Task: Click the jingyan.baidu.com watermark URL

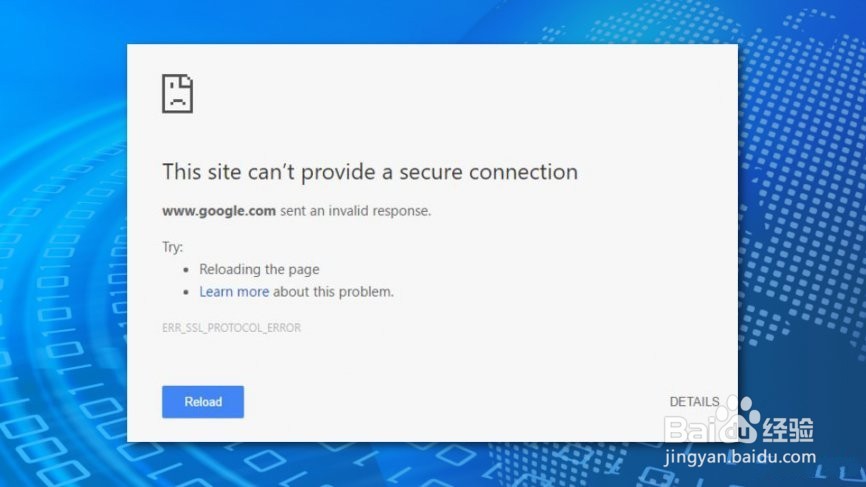Action: (740, 458)
